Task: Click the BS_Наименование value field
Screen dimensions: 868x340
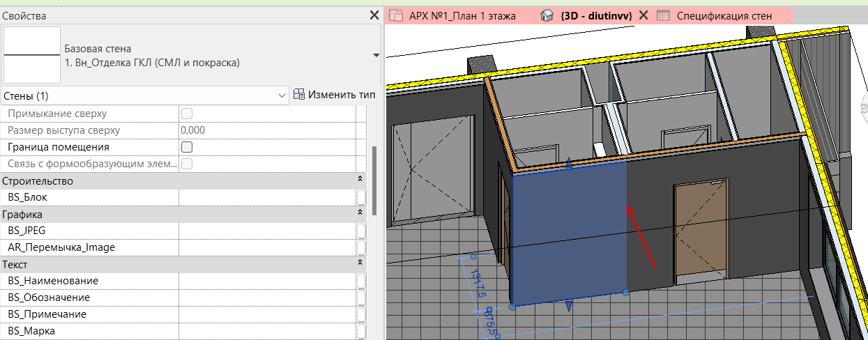Action: [x=267, y=281]
